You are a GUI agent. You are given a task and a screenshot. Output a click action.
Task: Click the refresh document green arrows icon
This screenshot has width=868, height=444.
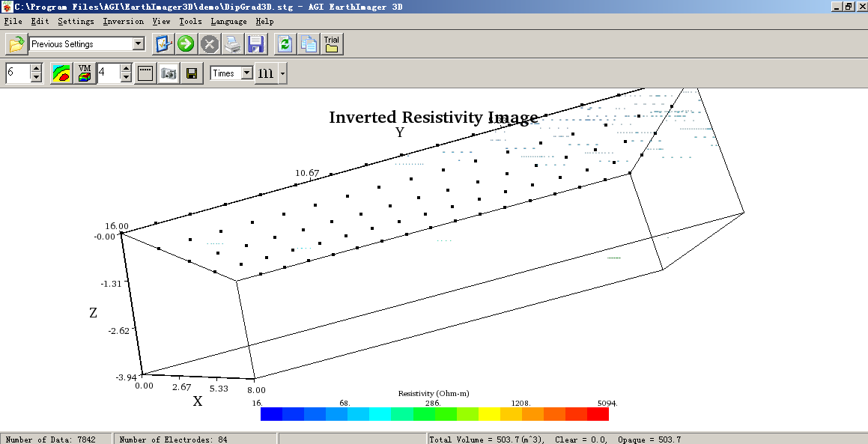tap(285, 43)
